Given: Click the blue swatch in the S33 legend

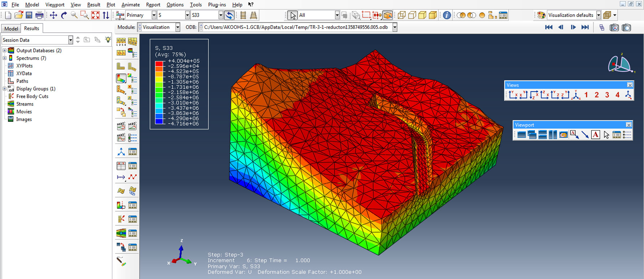Looking at the screenshot, I should pos(159,121).
